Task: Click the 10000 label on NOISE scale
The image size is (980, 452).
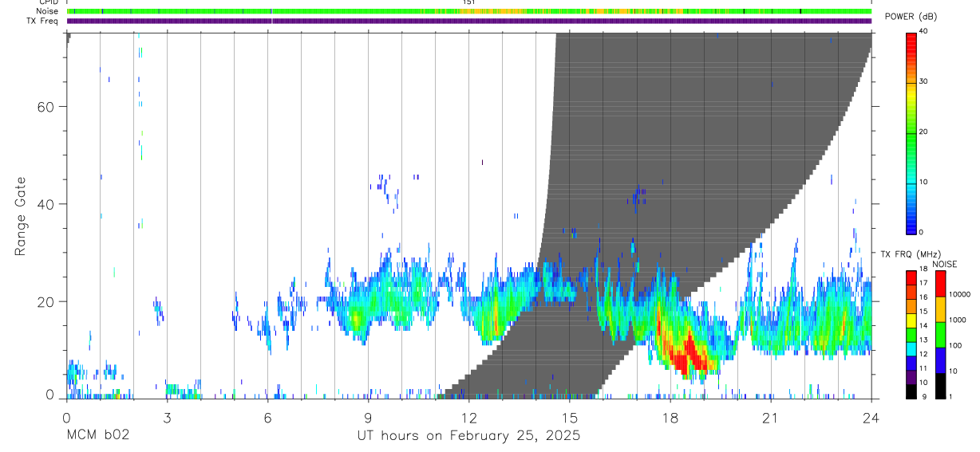Action: coord(958,294)
